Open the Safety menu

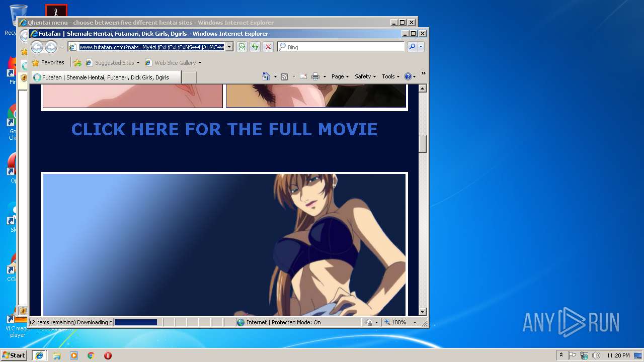click(x=365, y=76)
